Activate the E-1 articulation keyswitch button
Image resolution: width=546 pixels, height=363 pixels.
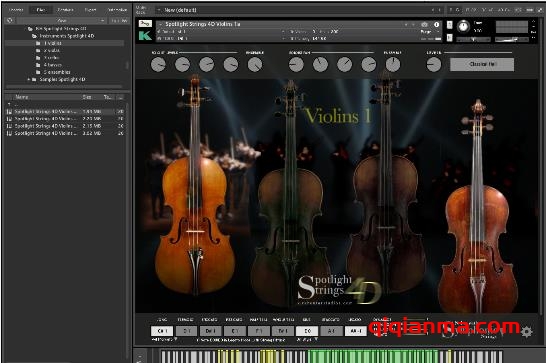(235, 331)
